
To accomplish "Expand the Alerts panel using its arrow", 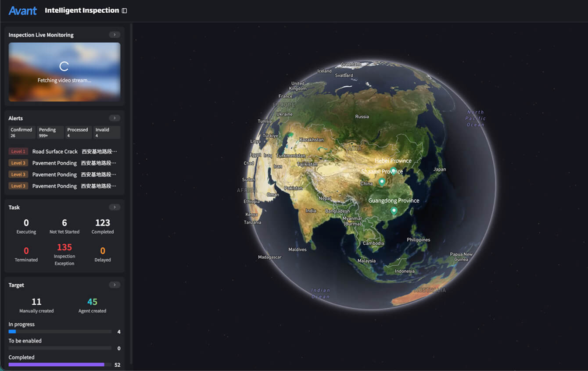I will click(114, 118).
